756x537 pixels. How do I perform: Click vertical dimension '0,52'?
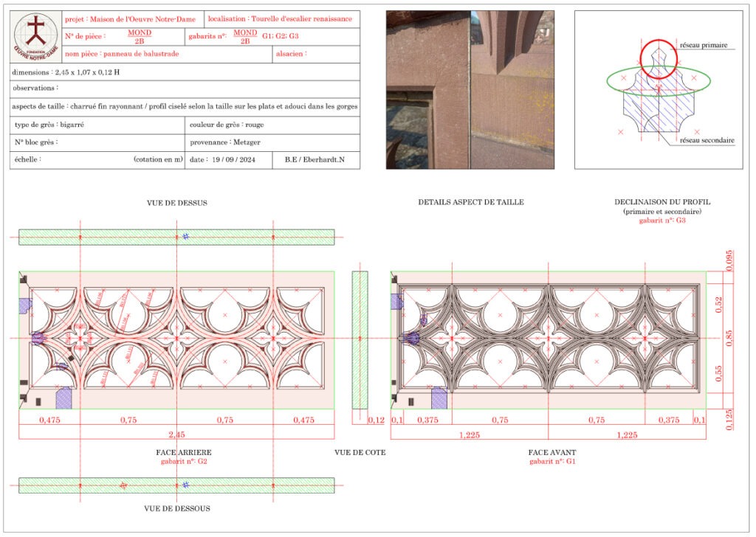pyautogui.click(x=719, y=305)
